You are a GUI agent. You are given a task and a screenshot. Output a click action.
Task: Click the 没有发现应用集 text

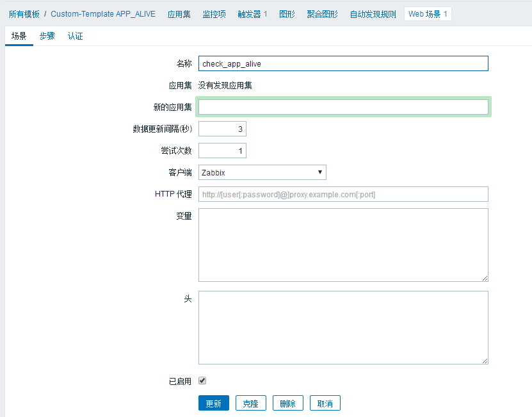225,85
